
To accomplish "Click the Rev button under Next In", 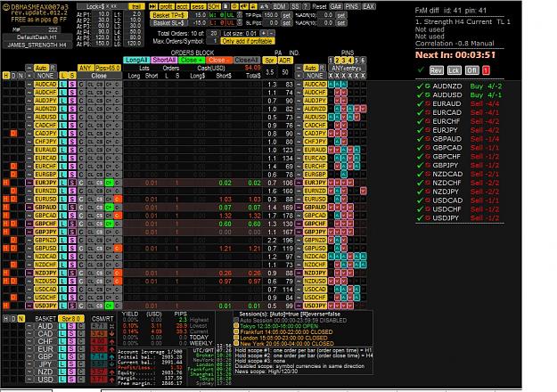I will (436, 70).
